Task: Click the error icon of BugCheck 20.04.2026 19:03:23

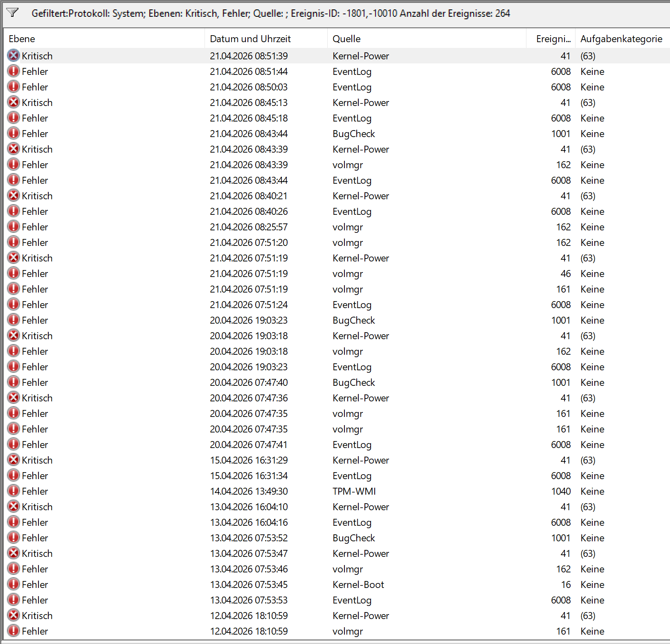Action: click(x=13, y=320)
